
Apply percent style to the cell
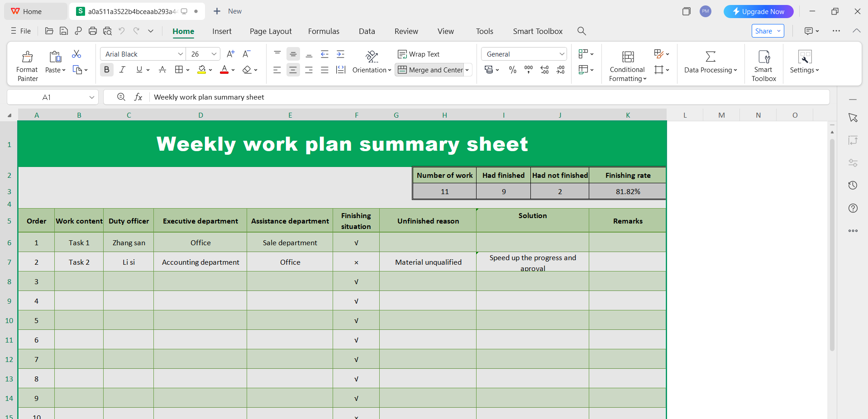512,70
